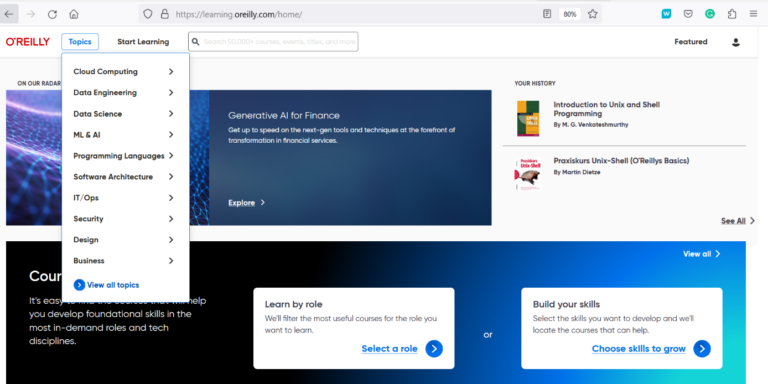The width and height of the screenshot is (768, 384).
Task: Click the O'Reilly logo
Action: [x=28, y=42]
